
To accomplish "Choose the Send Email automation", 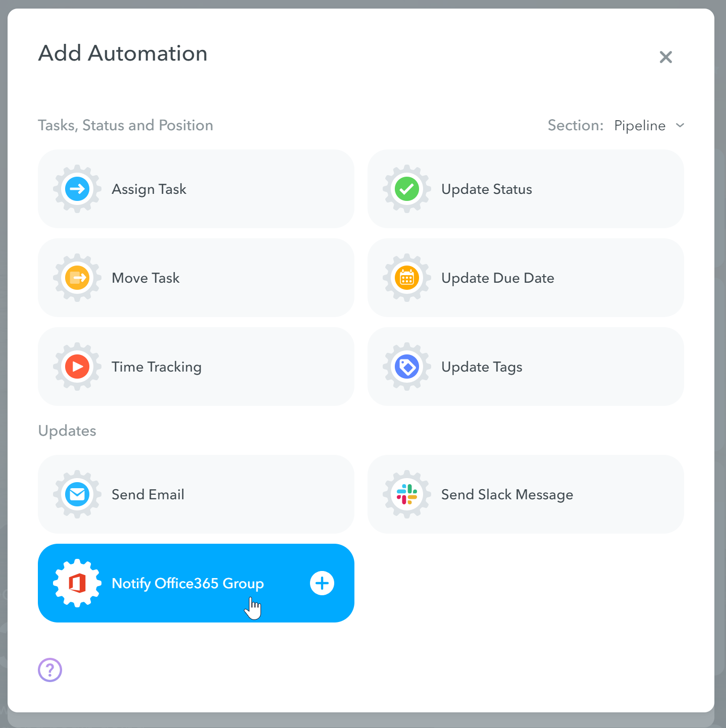I will pos(196,494).
